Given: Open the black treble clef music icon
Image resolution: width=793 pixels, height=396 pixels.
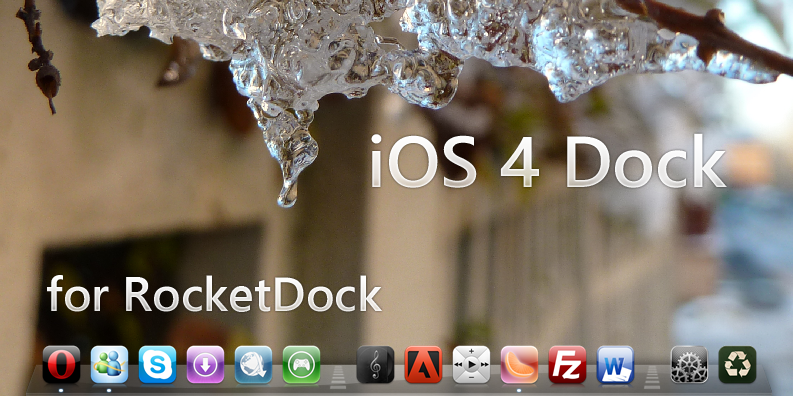Looking at the screenshot, I should pos(375,364).
